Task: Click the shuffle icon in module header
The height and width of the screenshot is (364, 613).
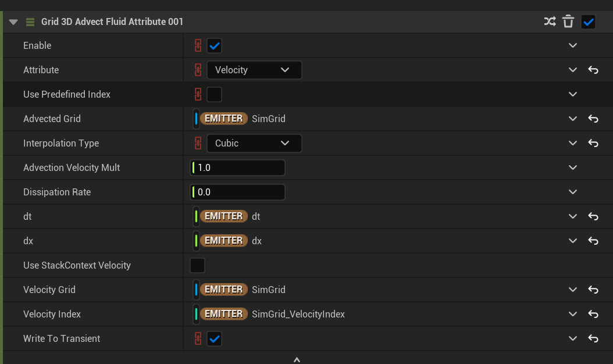Action: (550, 22)
